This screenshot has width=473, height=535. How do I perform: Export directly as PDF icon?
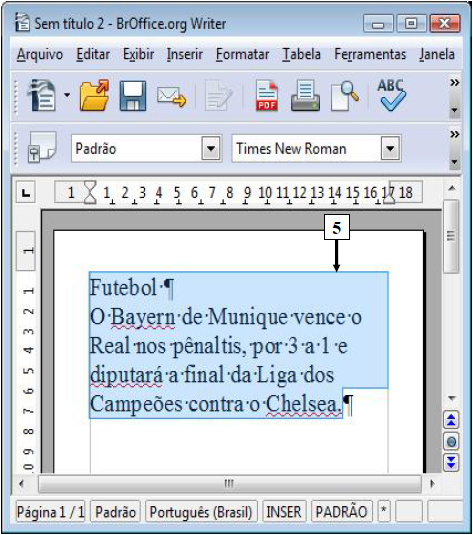click(x=267, y=96)
